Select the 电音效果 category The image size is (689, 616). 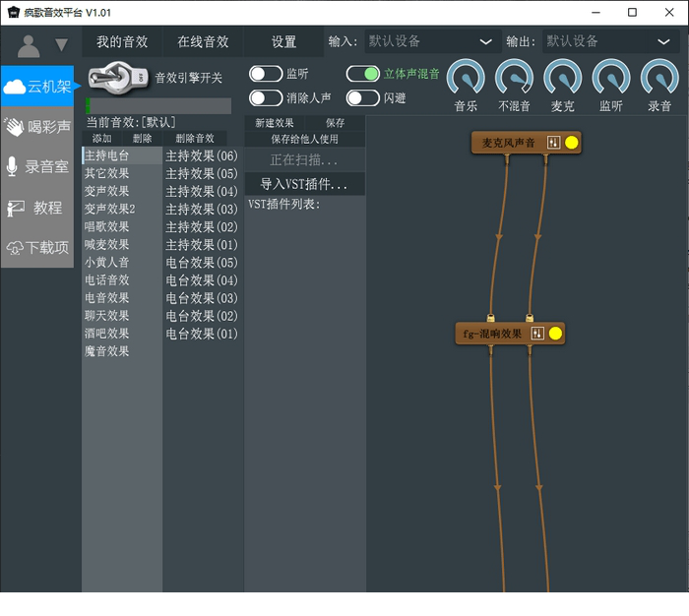[122, 298]
